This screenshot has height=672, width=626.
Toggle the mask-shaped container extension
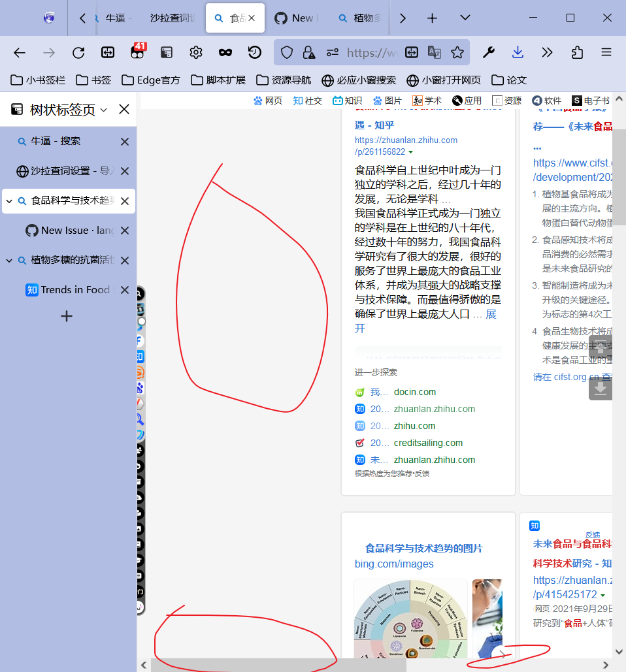225,52
